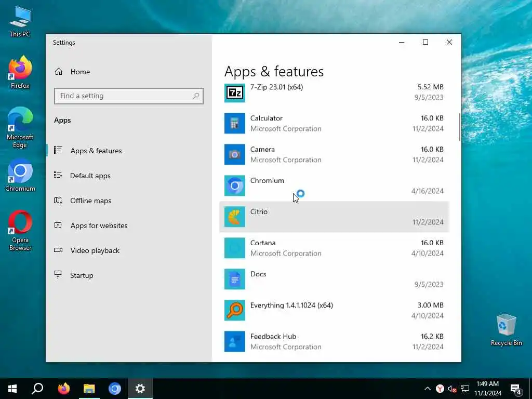This screenshot has height=399, width=532.
Task: Click the 3.00 MB size of Everything
Action: click(430, 305)
